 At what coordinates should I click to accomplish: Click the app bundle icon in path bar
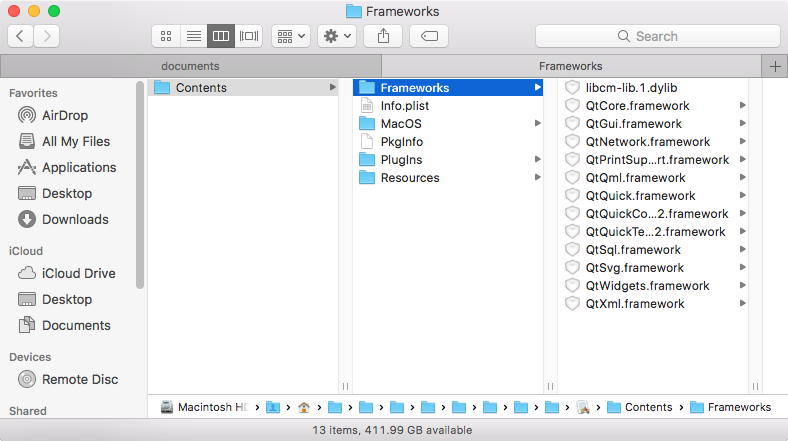(x=583, y=407)
